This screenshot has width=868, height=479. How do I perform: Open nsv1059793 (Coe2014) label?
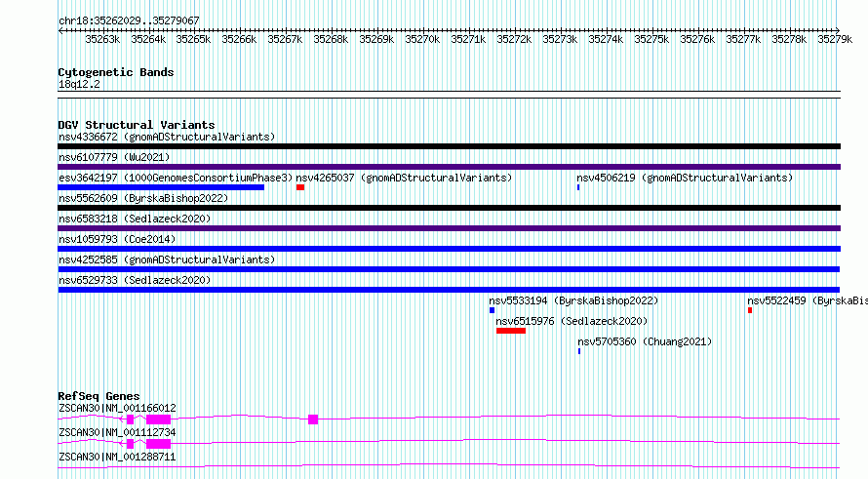pyautogui.click(x=117, y=239)
